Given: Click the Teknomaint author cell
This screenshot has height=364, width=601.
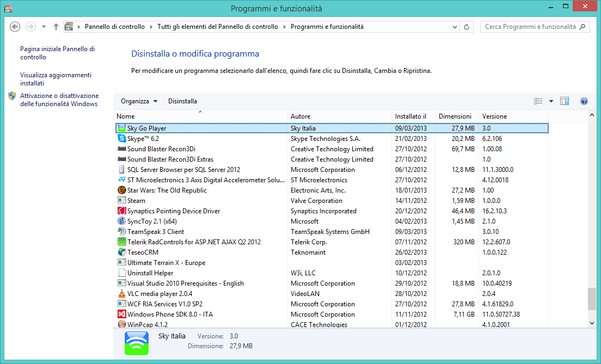Looking at the screenshot, I should point(308,252).
